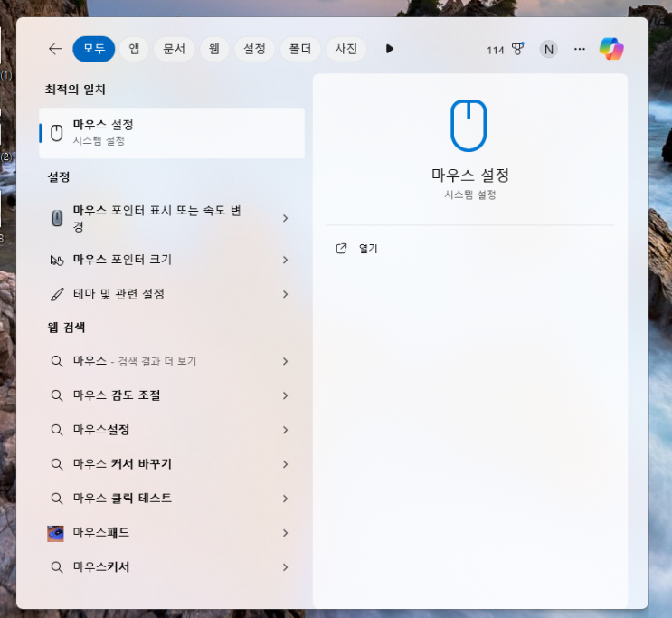Open the N account avatar
The width and height of the screenshot is (672, 618).
click(549, 50)
